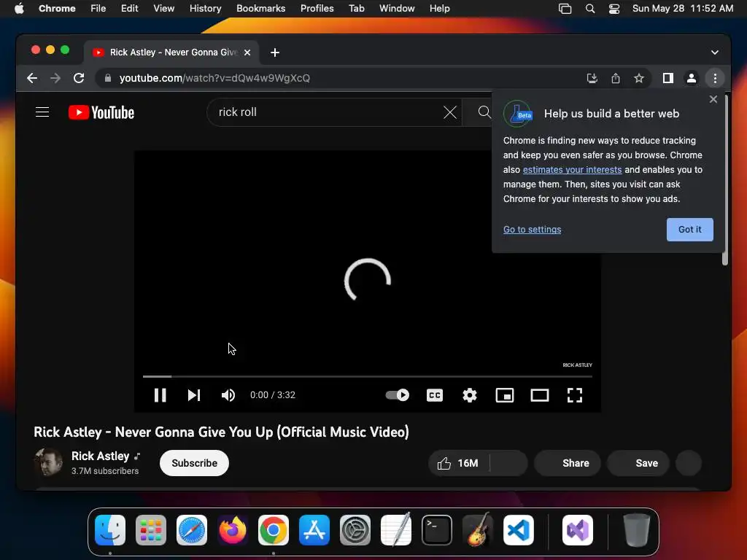The height and width of the screenshot is (560, 747).
Task: Select the Rick Astley tab
Action: (x=171, y=52)
